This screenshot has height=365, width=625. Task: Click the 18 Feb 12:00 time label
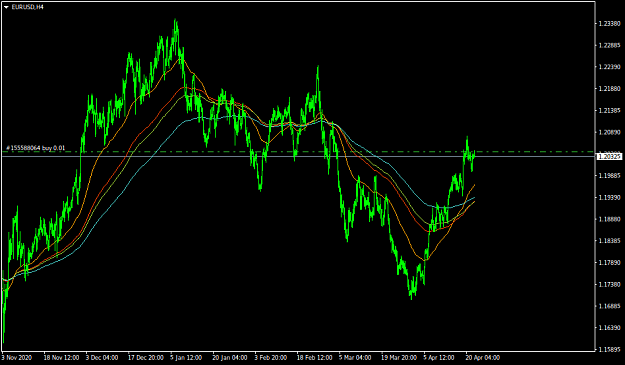(314, 358)
